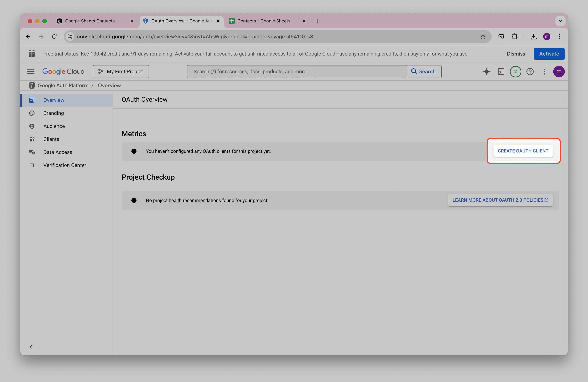Open the My First Project picker
This screenshot has height=382, width=588.
121,72
